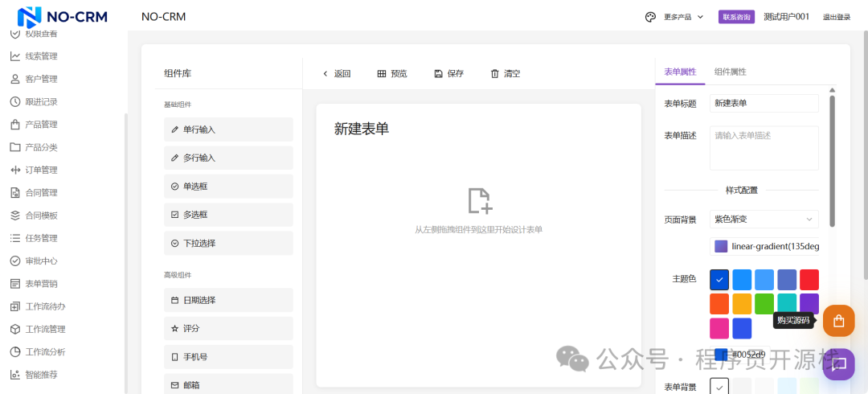Image resolution: width=868 pixels, height=394 pixels.
Task: Click the NO-CRM logo icon
Action: click(30, 17)
